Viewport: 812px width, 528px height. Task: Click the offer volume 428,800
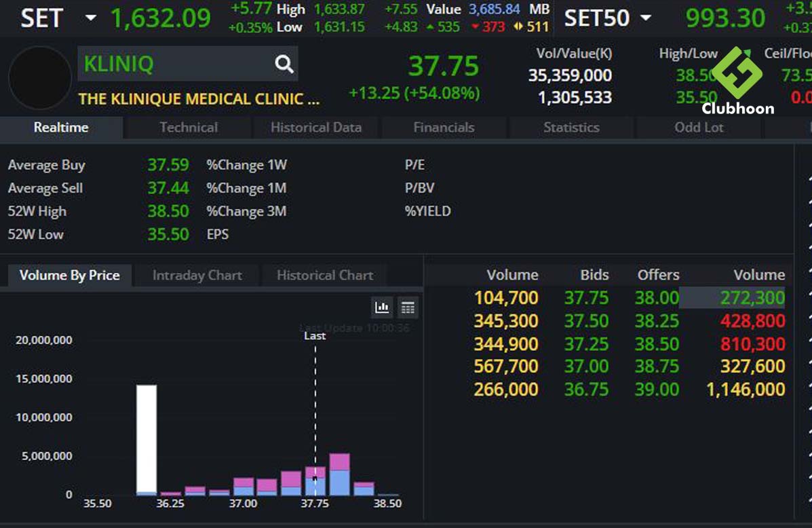click(752, 321)
